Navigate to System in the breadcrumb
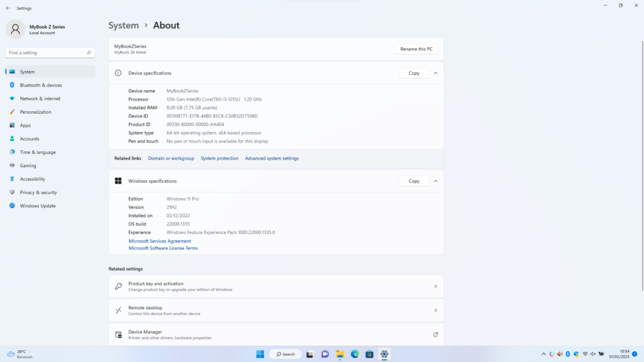 pyautogui.click(x=124, y=25)
